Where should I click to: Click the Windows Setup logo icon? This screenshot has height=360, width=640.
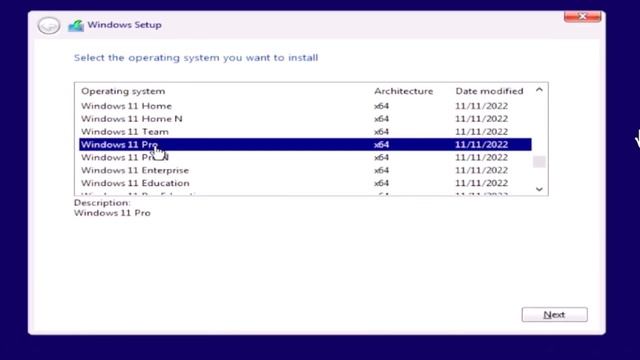[76, 26]
